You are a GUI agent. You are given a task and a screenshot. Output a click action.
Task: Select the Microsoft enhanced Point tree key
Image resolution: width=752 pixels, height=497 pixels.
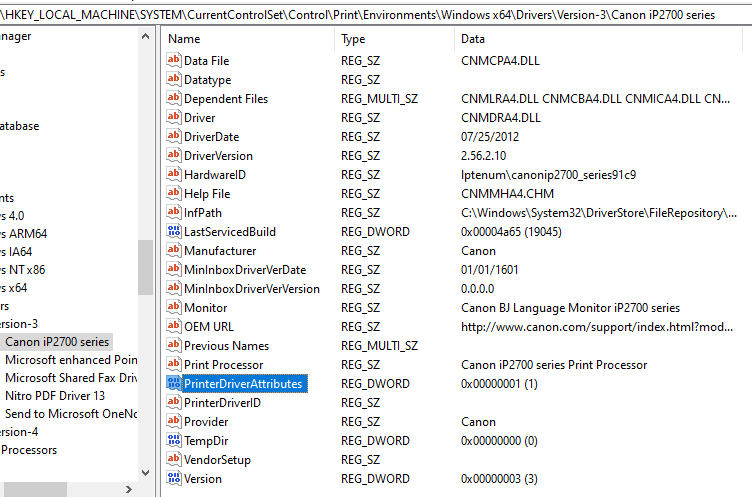pos(71,360)
